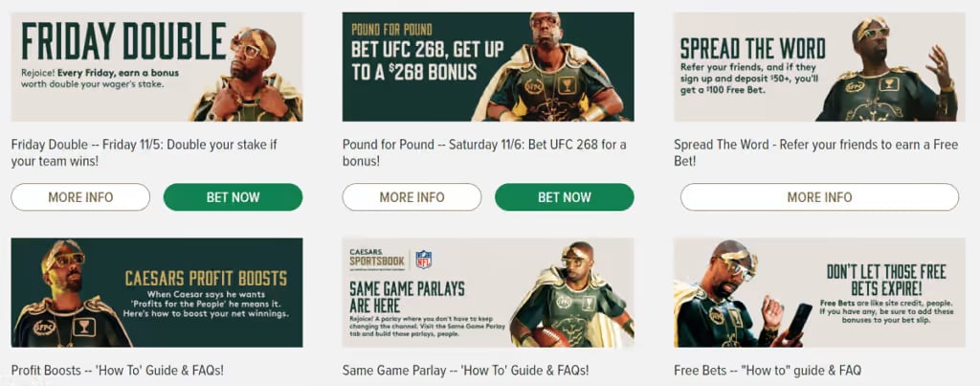Select Spread The Word refer friends text

(x=815, y=152)
